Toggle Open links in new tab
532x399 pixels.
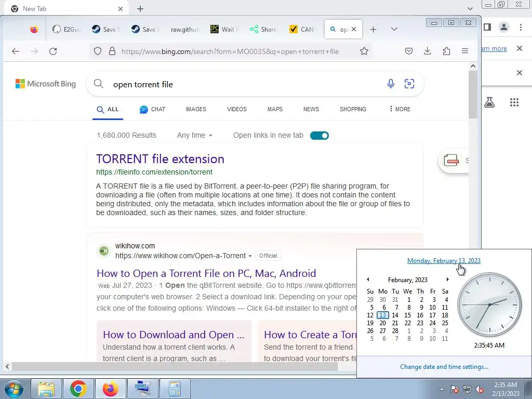[320, 136]
